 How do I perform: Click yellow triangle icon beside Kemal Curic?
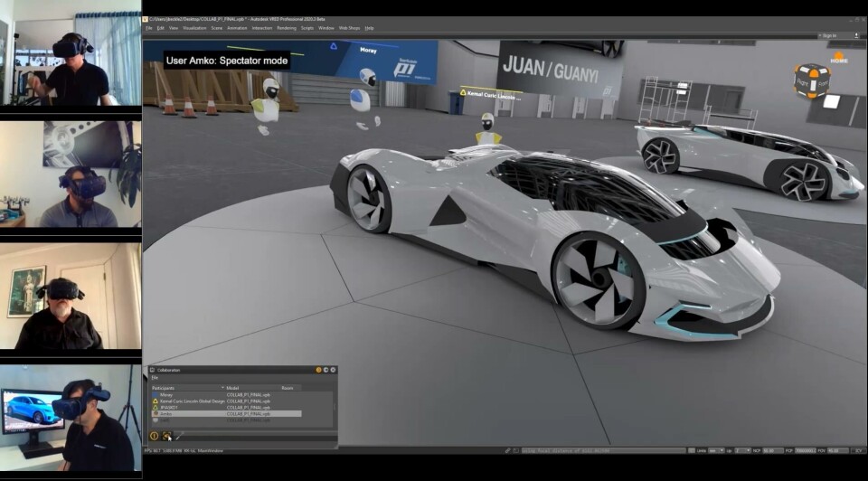[x=156, y=401]
